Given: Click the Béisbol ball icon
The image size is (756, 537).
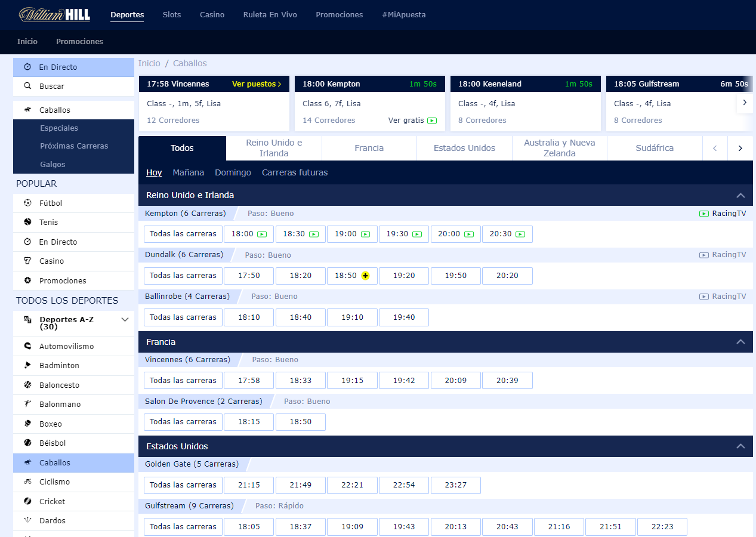Looking at the screenshot, I should click(x=27, y=443).
